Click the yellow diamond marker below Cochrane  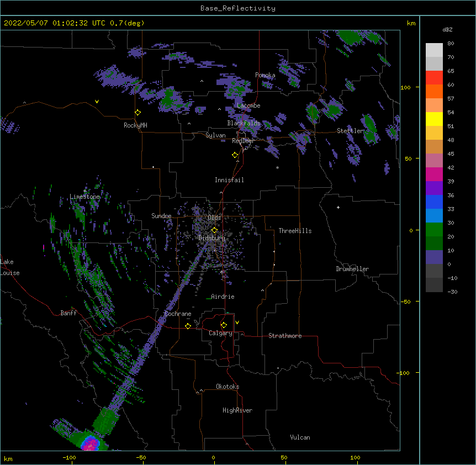[x=188, y=326]
